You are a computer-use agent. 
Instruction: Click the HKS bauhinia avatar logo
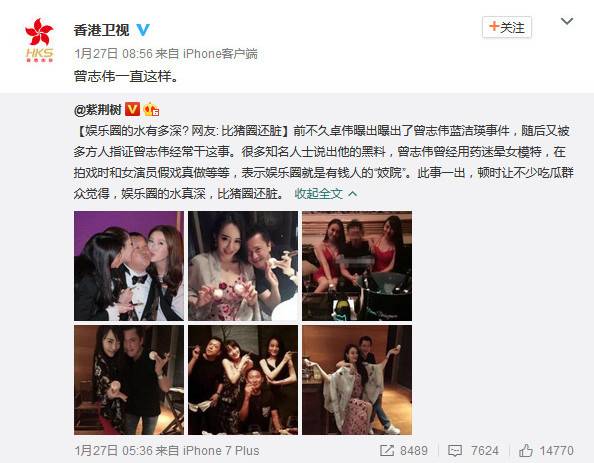click(39, 40)
